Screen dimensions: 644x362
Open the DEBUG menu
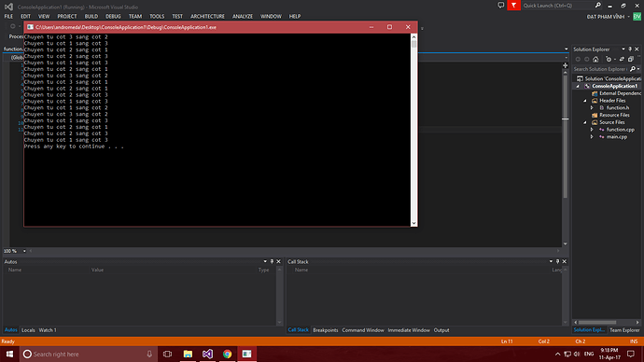[x=113, y=17]
